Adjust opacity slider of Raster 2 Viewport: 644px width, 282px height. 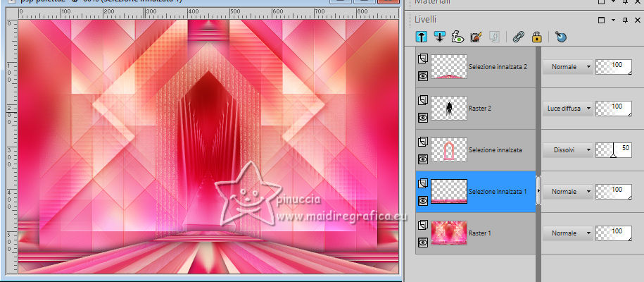pyautogui.click(x=614, y=109)
